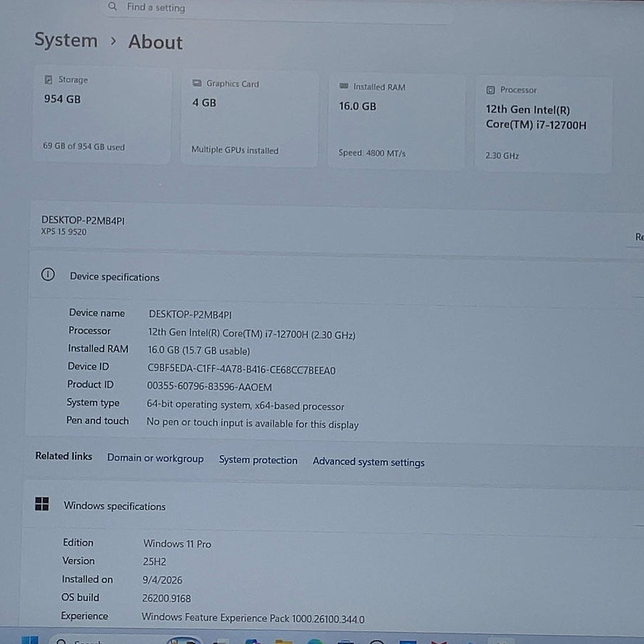Click the Device specifications info icon
Screen dimensions: 644x644
(48, 274)
